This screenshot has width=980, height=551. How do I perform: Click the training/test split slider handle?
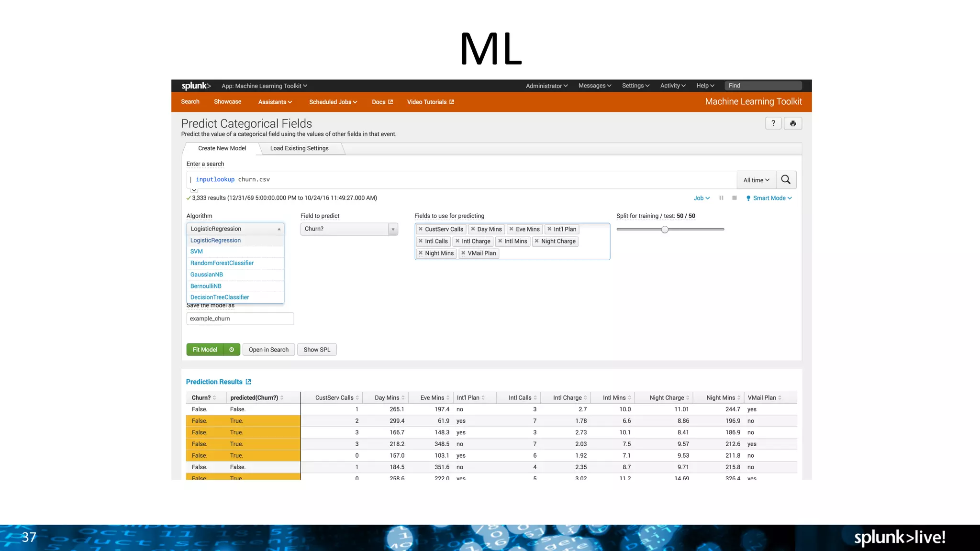[x=665, y=230]
